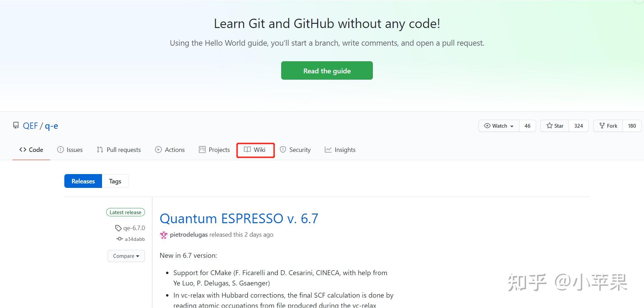
Task: Open the Actions tab
Action: pos(170,150)
